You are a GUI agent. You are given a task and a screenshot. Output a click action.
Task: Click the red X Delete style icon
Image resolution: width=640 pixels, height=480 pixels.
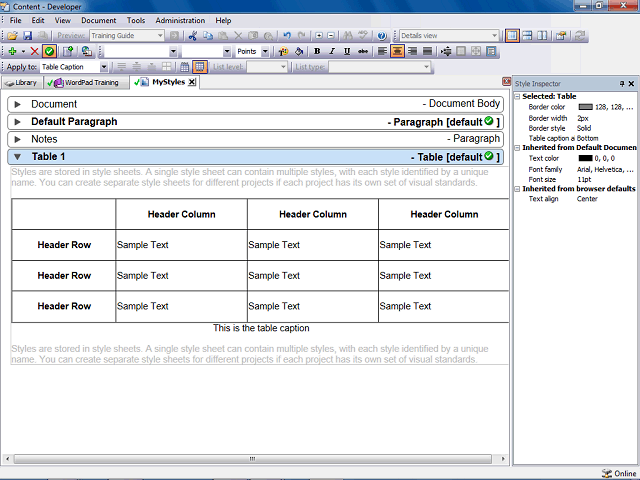34,51
